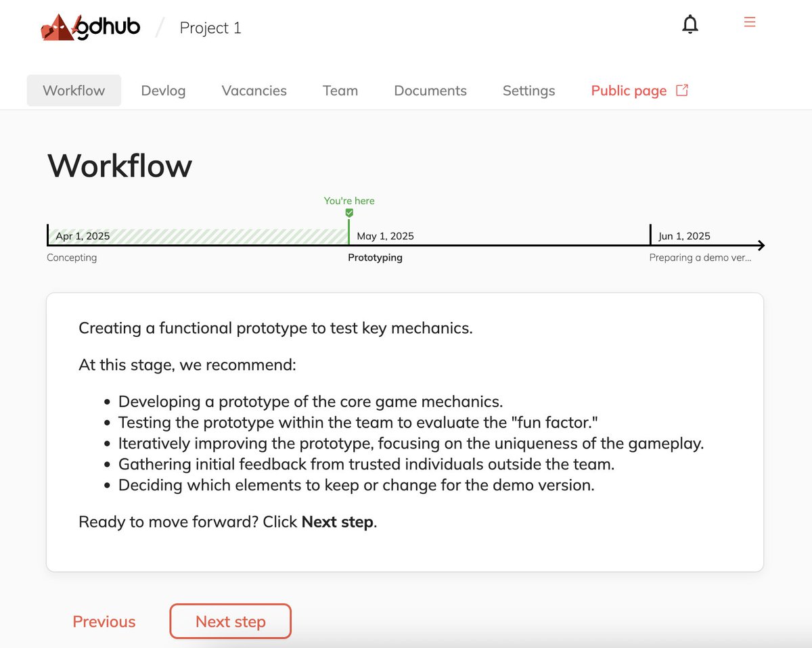Click the red mountain emblem in logo
This screenshot has height=648, width=812.
point(60,27)
